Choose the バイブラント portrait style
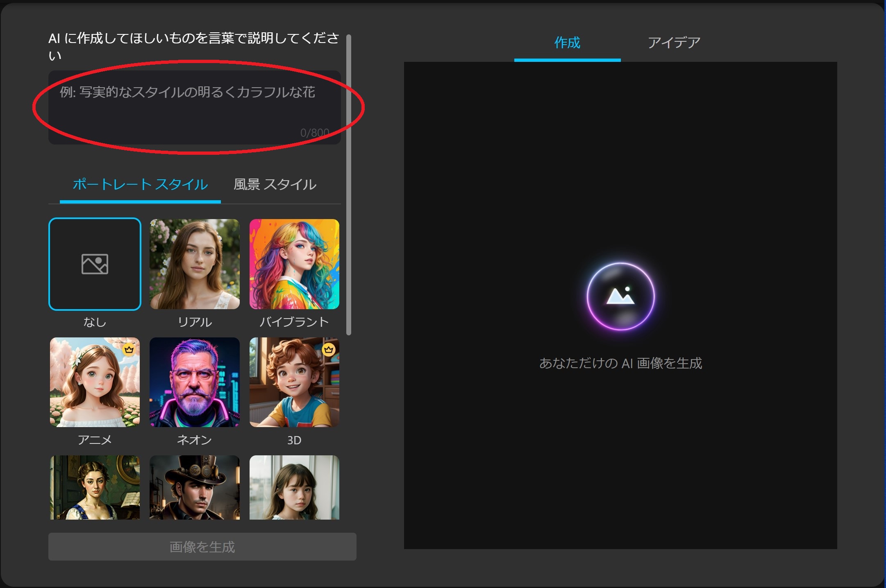 [294, 264]
